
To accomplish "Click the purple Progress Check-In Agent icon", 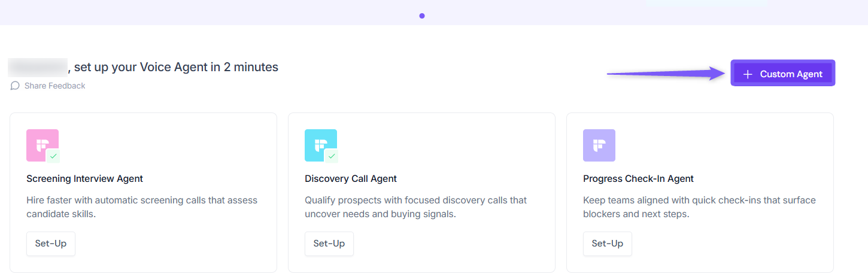I will [x=599, y=145].
